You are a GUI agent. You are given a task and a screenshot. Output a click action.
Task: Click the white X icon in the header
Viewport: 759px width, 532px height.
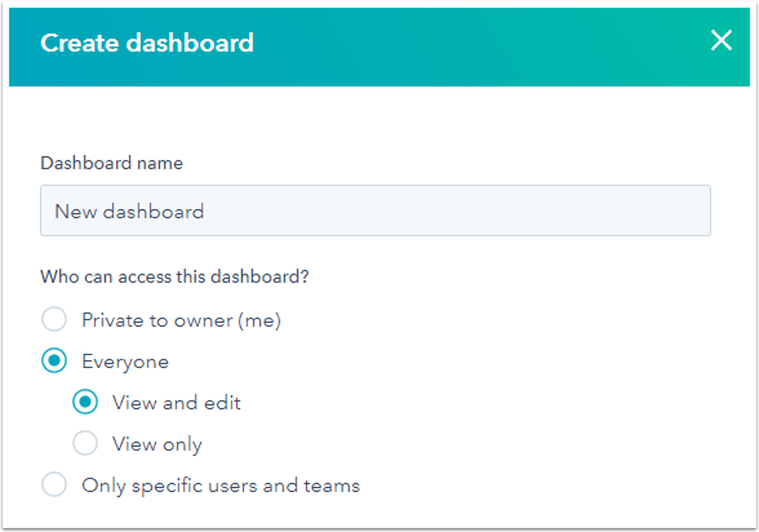pyautogui.click(x=721, y=41)
